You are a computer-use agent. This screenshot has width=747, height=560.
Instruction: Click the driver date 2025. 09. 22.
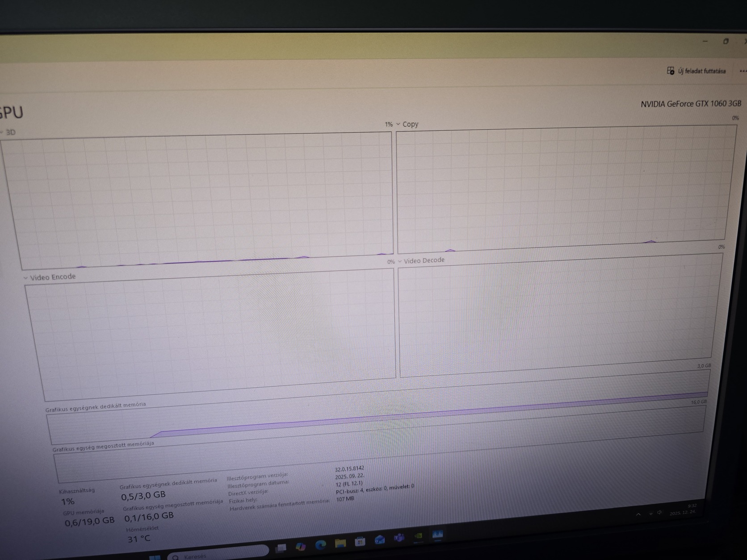click(349, 476)
